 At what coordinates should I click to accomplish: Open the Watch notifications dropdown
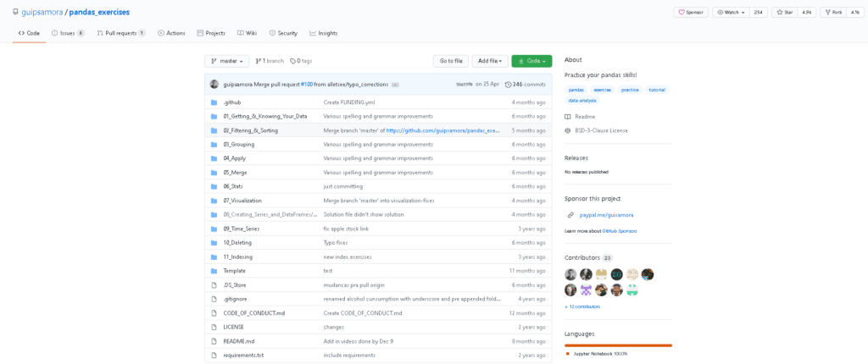pyautogui.click(x=731, y=12)
